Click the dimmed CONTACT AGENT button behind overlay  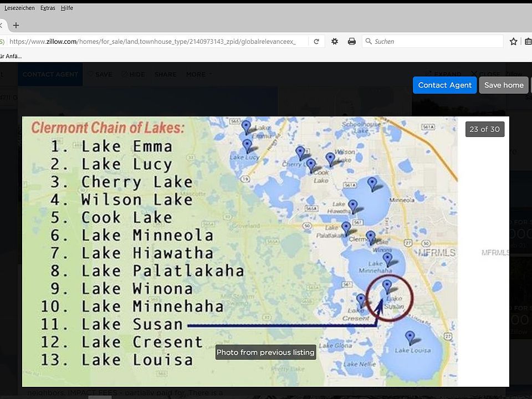point(50,74)
